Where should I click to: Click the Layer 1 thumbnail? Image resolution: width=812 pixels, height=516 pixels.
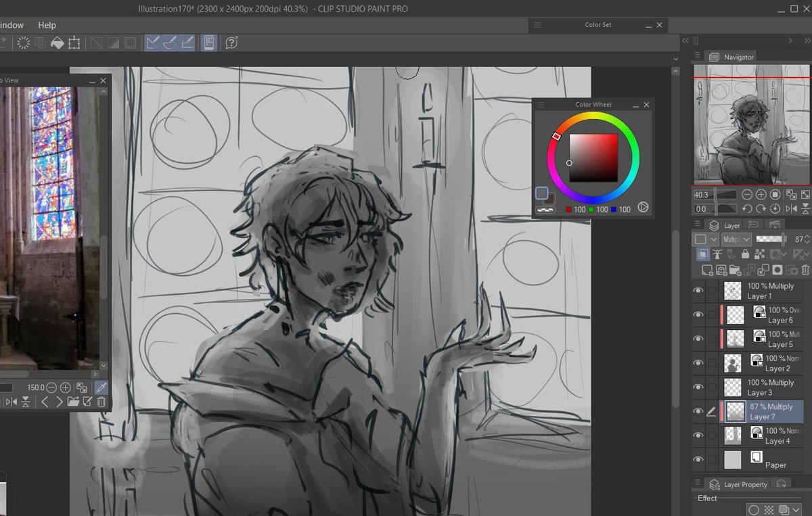(x=733, y=291)
